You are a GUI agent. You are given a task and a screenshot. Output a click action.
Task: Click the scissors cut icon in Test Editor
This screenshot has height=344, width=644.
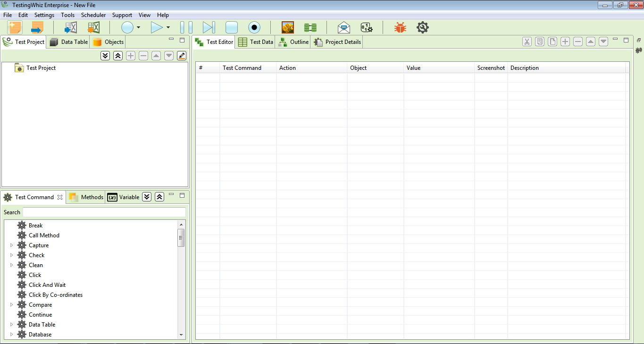point(527,42)
